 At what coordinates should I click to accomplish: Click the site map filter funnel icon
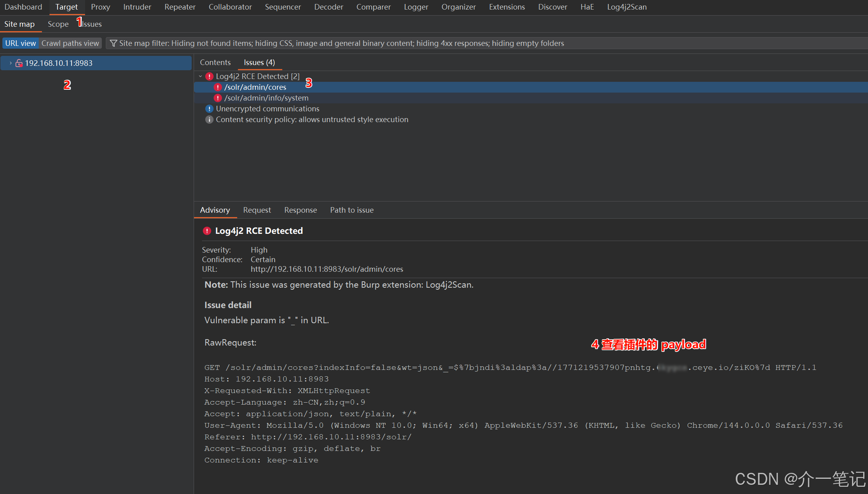113,43
